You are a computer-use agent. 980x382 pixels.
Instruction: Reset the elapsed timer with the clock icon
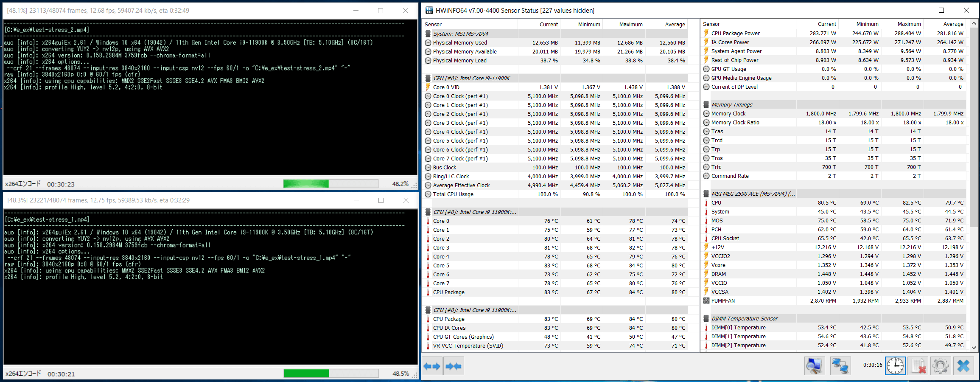point(895,366)
